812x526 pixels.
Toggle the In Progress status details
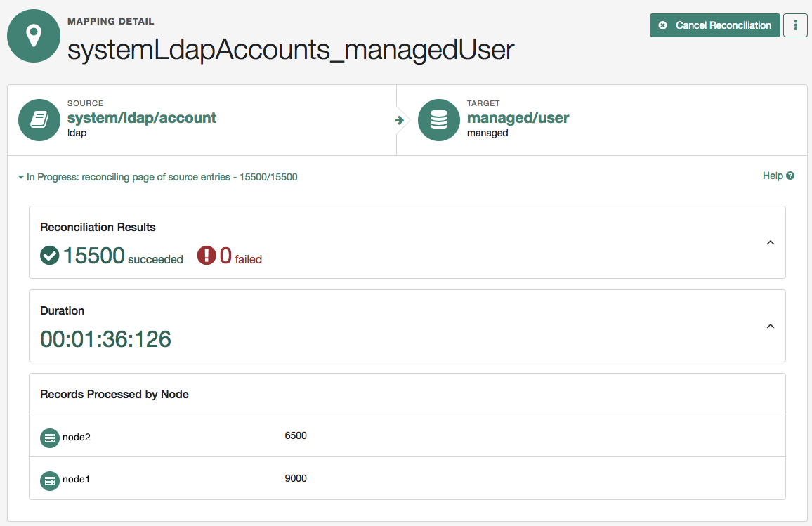(x=21, y=178)
